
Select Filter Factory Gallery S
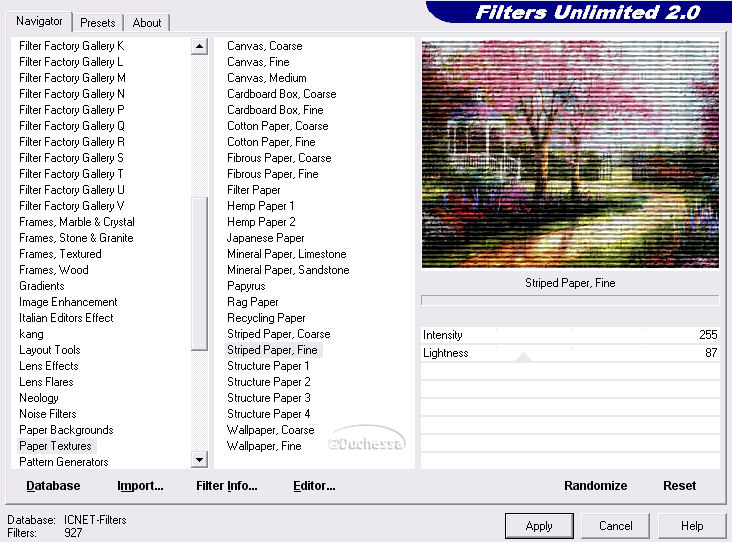pos(71,158)
